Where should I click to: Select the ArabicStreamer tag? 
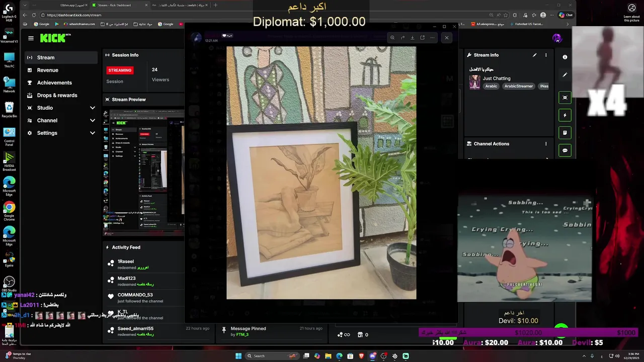[518, 86]
